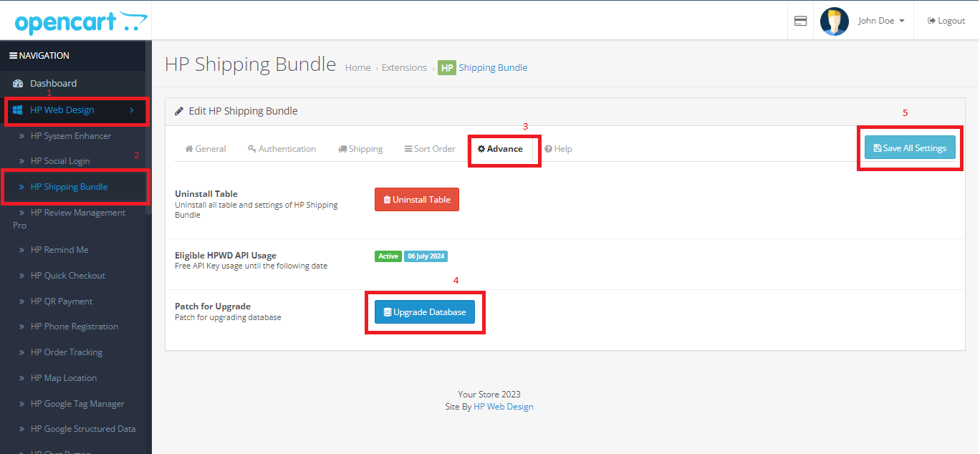Click the card icon in top header
Viewport: 980px width, 454px height.
pos(800,21)
